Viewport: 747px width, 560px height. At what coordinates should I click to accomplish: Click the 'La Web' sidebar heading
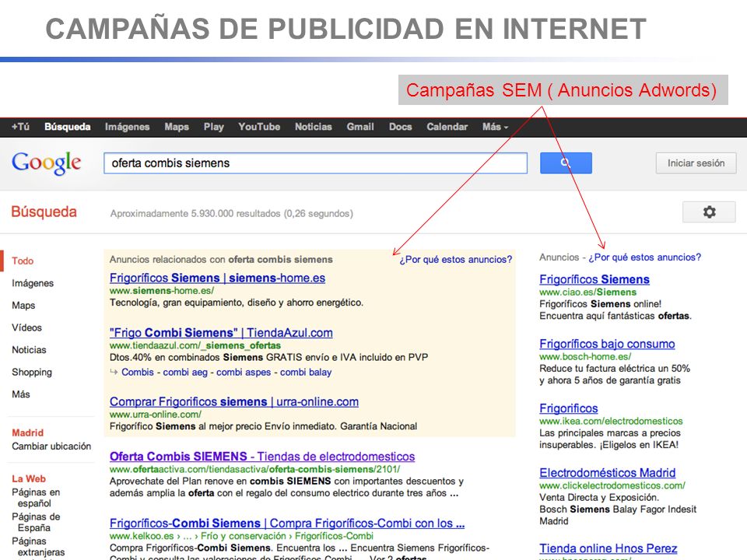(x=29, y=479)
